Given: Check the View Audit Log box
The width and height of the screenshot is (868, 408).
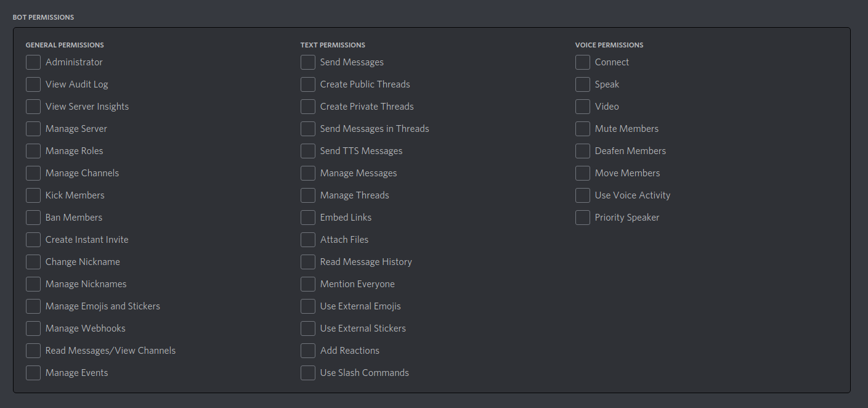Looking at the screenshot, I should (x=33, y=84).
